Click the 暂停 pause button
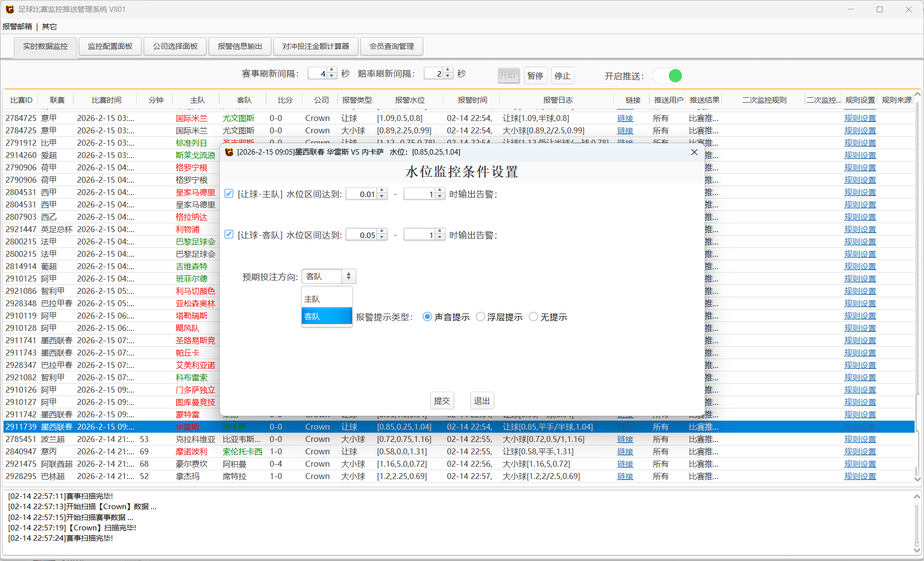Image resolution: width=924 pixels, height=561 pixels. click(x=535, y=76)
